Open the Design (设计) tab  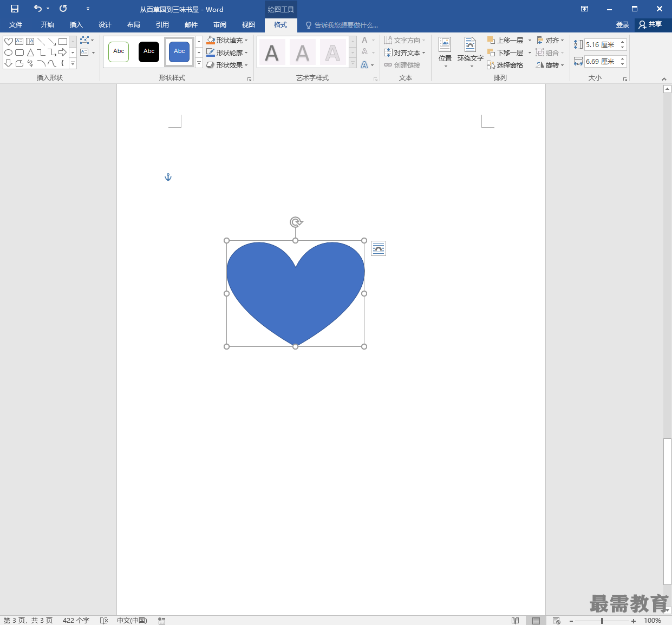pos(105,25)
